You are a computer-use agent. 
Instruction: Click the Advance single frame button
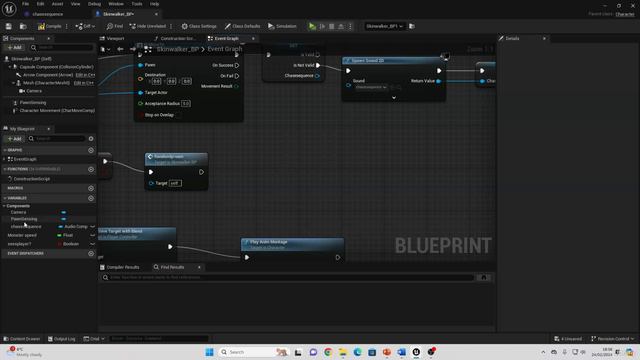322,26
